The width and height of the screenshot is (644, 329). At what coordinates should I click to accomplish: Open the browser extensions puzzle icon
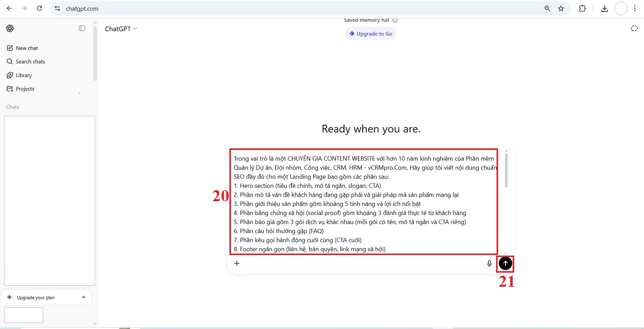point(583,9)
